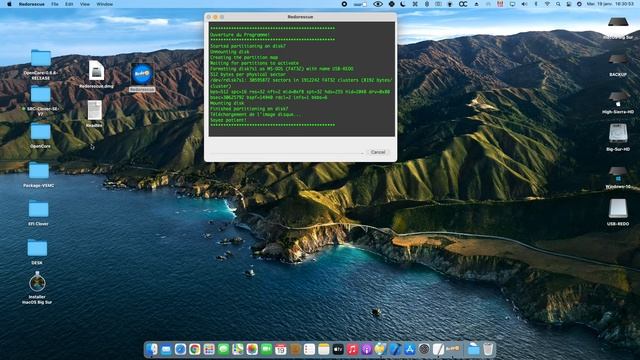This screenshot has height=360, width=640.
Task: Open Apple TV from the Dock
Action: [x=338, y=349]
